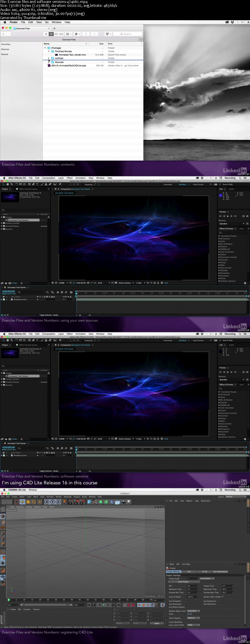The width and height of the screenshot is (250, 644).
Task: Open the View Clipping Medium dropdown
Action: pos(193,618)
